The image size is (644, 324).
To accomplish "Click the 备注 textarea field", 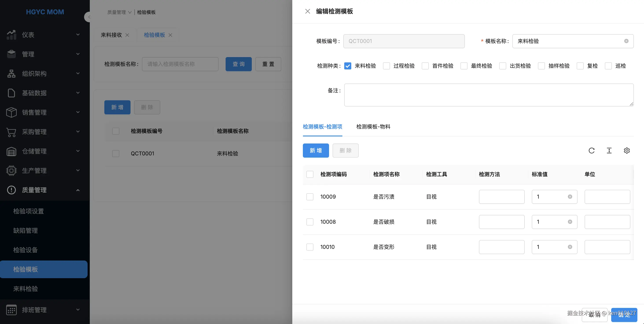I will pyautogui.click(x=488, y=95).
